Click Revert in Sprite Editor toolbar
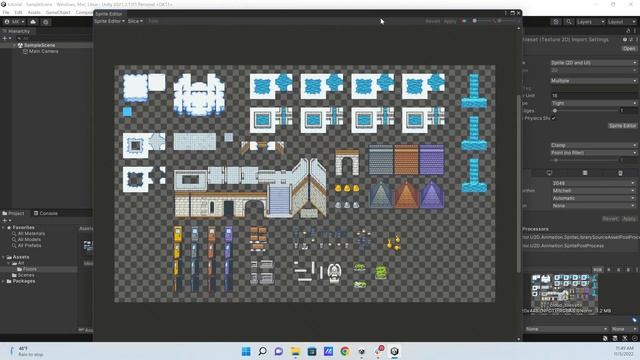The height and width of the screenshot is (360, 640). (433, 21)
